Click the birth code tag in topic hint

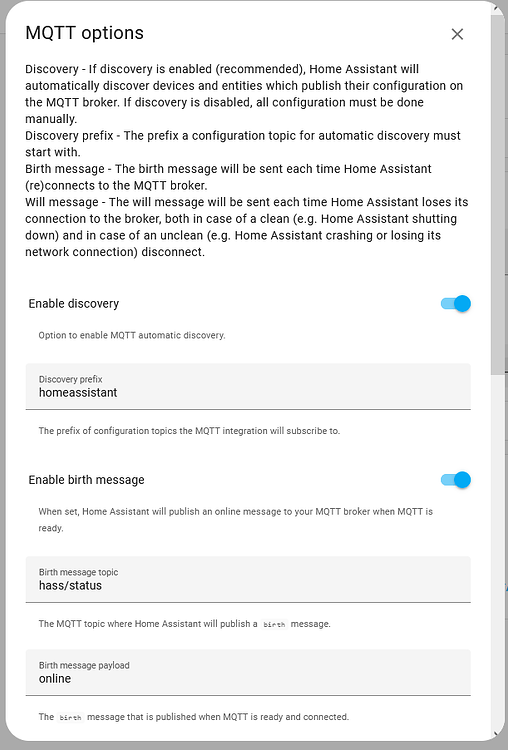pyautogui.click(x=274, y=624)
